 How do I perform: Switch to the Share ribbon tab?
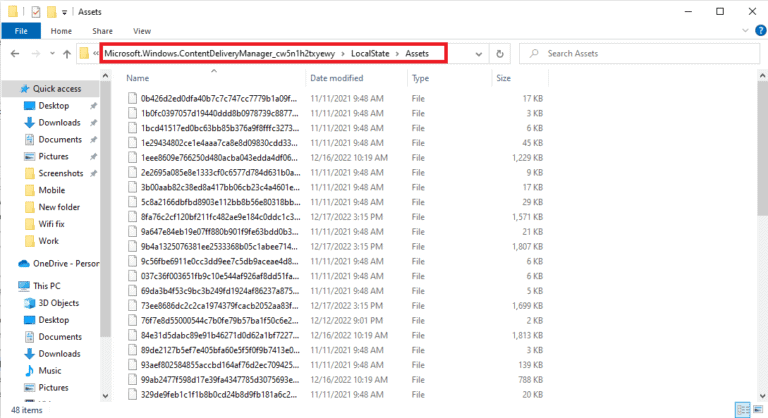tap(102, 31)
